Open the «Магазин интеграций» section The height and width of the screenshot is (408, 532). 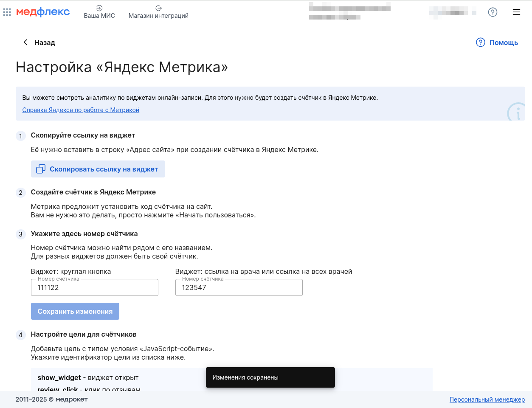click(x=158, y=12)
